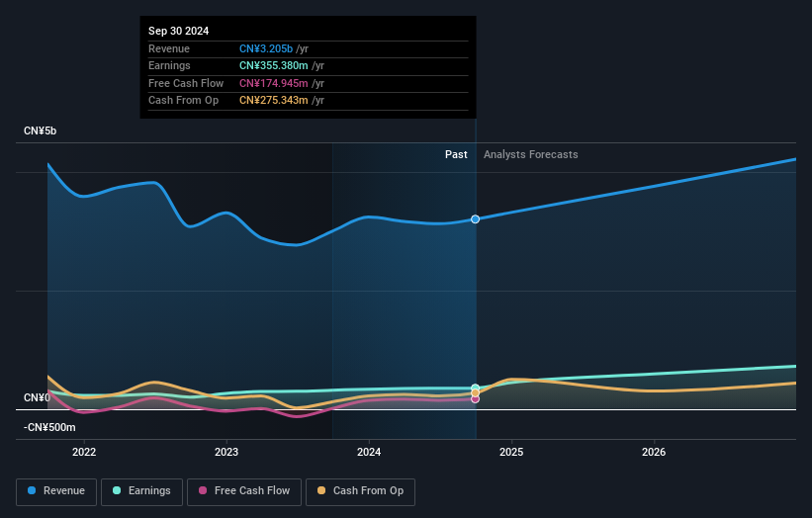This screenshot has height=518, width=812.
Task: Click the Cash From Op label in tooltip
Action: click(183, 101)
